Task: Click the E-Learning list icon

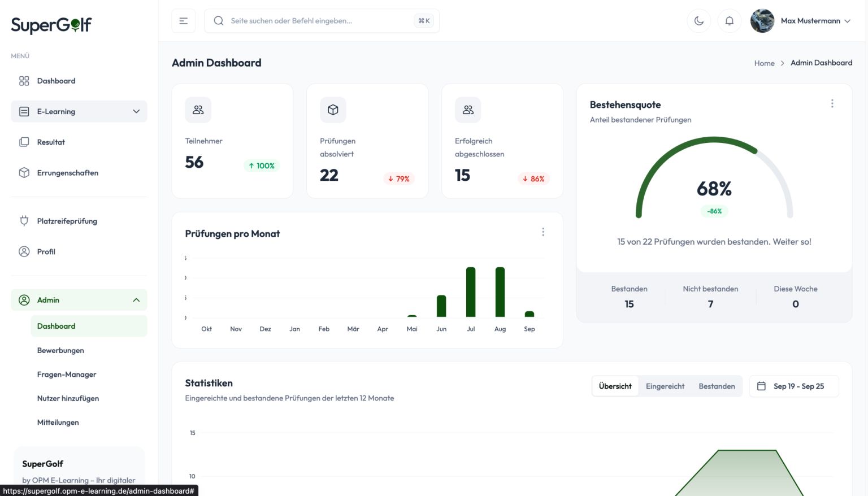Action: 24,111
